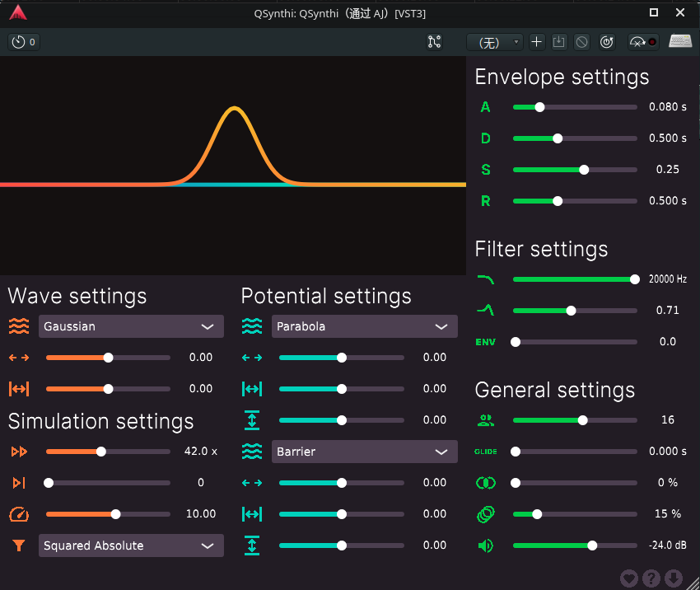700x590 pixels.
Task: Click the delete preset circle-slash icon
Action: click(x=581, y=42)
